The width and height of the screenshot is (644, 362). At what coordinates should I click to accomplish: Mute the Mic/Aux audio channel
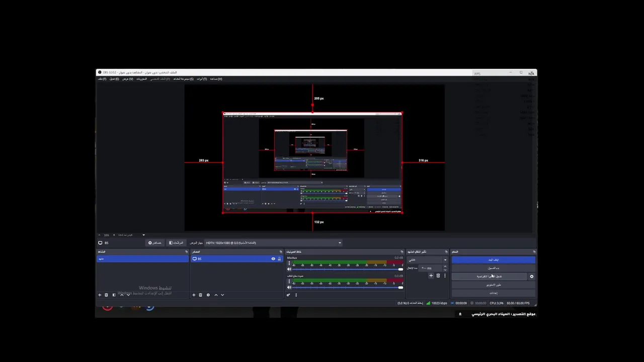pyautogui.click(x=289, y=269)
